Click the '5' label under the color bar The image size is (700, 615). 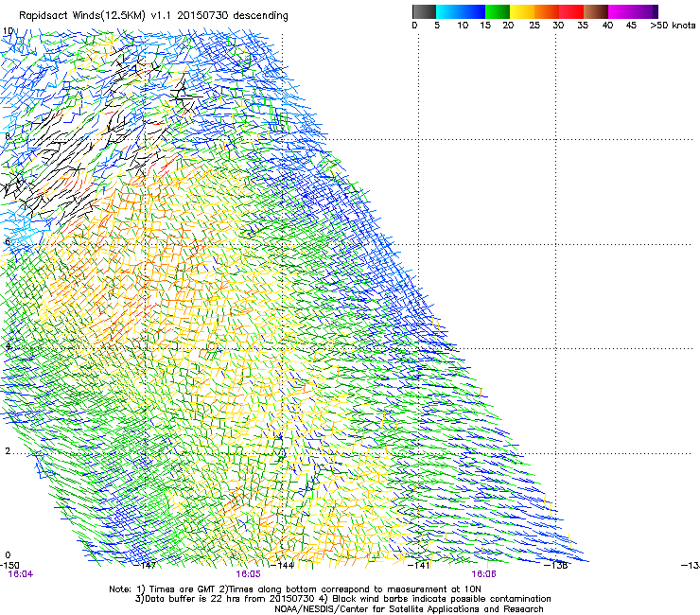437,26
